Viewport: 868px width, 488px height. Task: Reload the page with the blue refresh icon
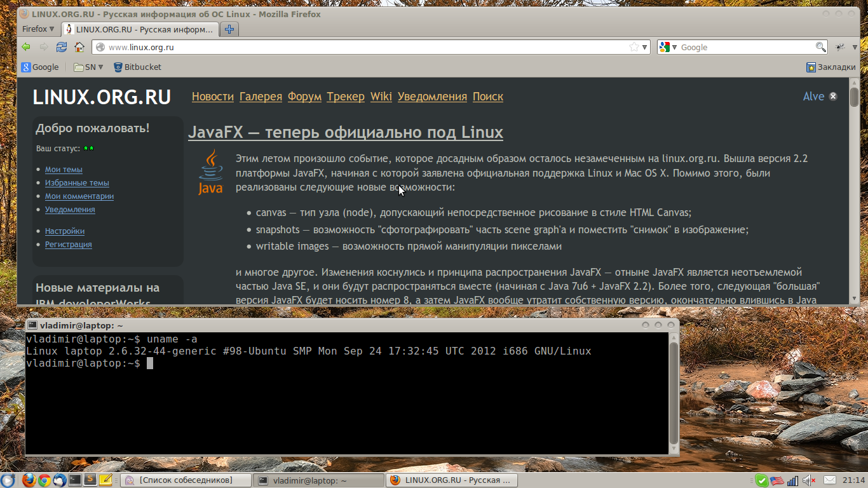tap(62, 47)
